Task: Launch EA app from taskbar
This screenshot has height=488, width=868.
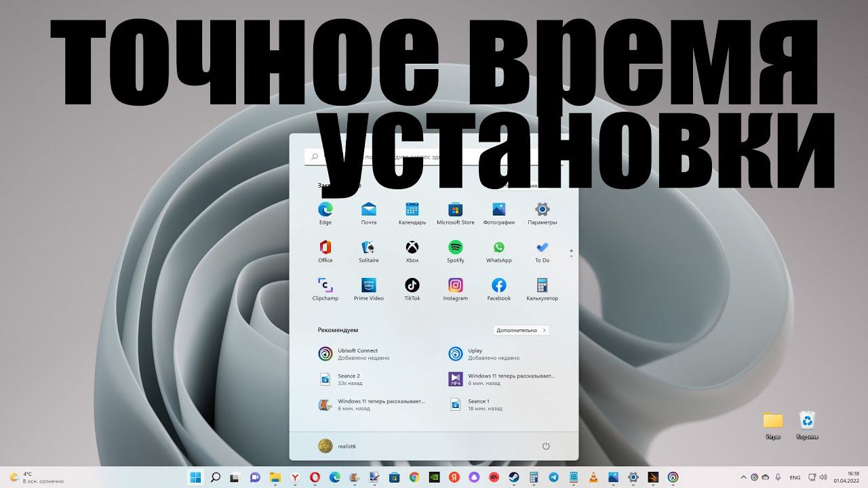Action: [494, 477]
